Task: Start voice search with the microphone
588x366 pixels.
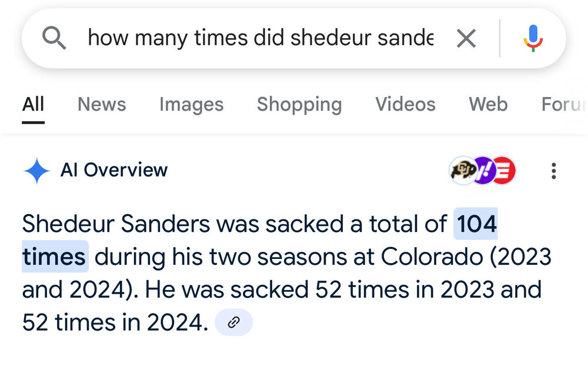Action: click(x=533, y=39)
